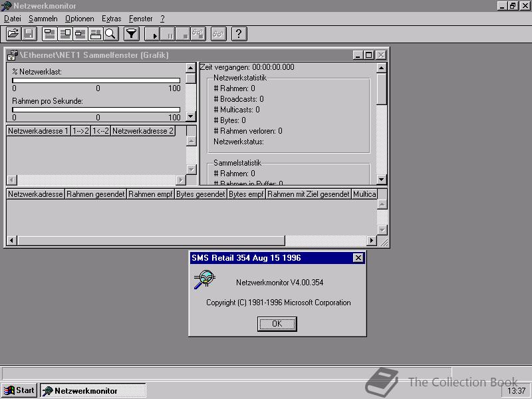Click the Netzwerkadresse 1 column header
532x399 pixels.
point(39,131)
